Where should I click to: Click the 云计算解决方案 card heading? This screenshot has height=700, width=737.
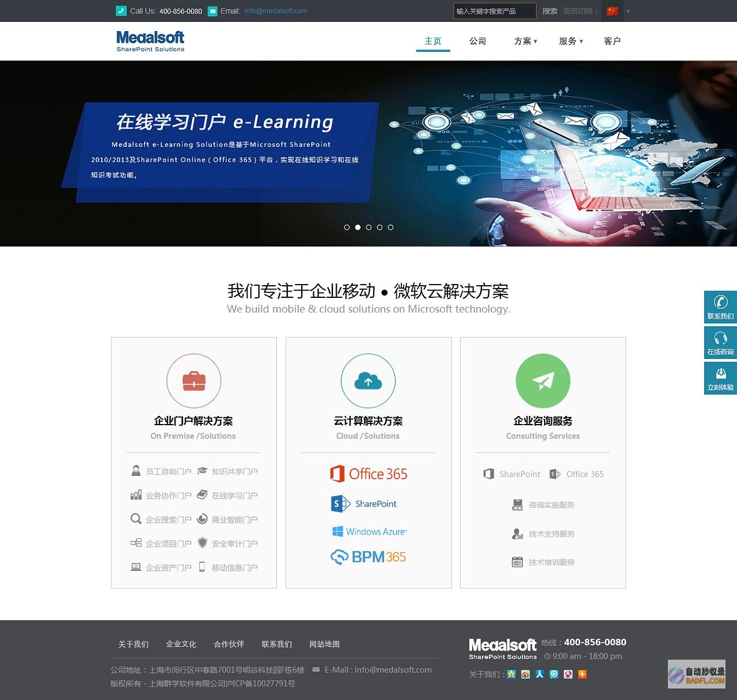coord(368,421)
